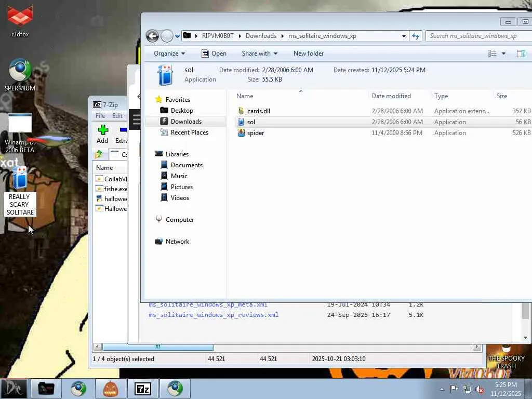Image resolution: width=532 pixels, height=399 pixels.
Task: Sort files by Name column
Action: [x=245, y=96]
